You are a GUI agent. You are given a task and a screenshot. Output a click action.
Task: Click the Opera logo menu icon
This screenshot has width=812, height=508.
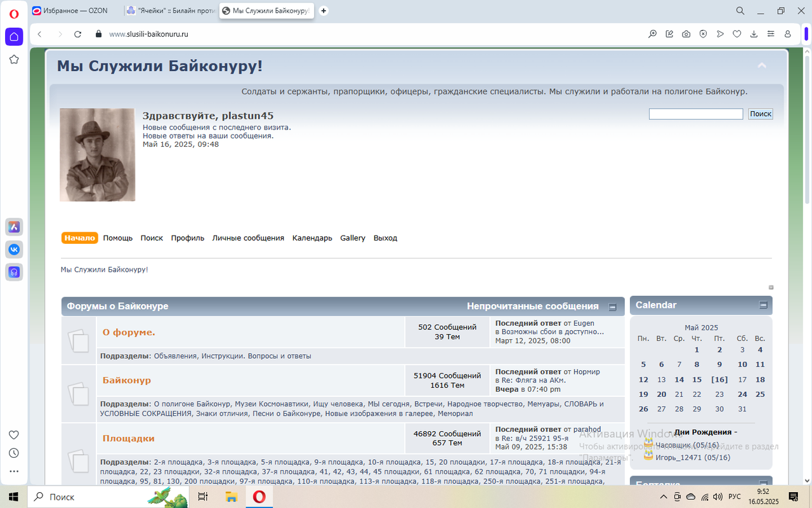click(14, 13)
